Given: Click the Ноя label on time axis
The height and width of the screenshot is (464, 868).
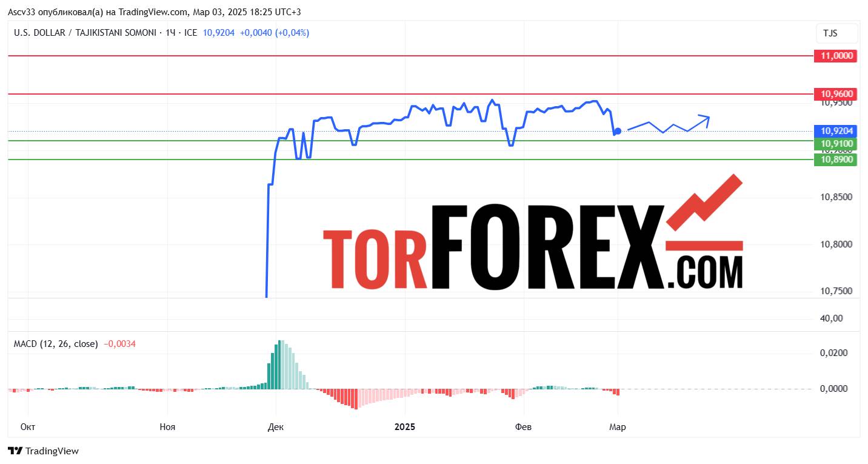Looking at the screenshot, I should tap(167, 427).
